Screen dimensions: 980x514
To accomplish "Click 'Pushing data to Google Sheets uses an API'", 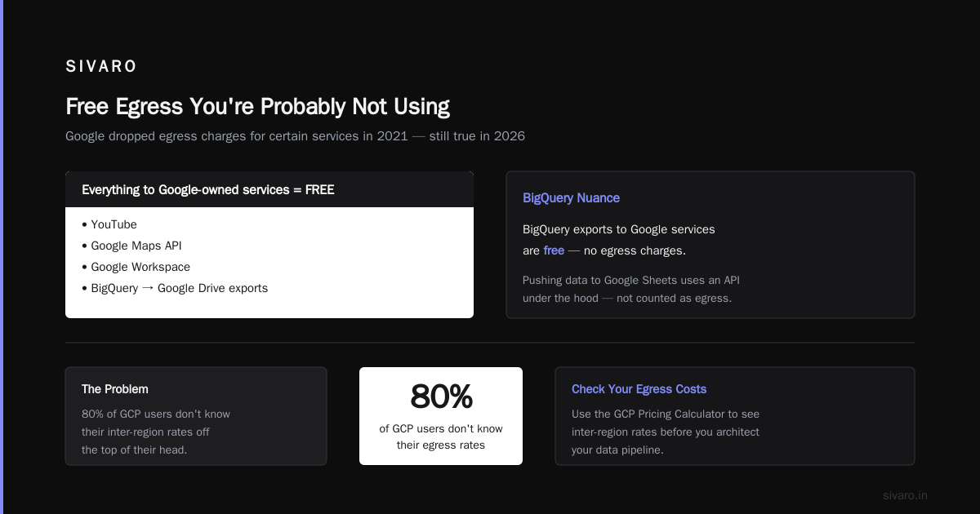I will (631, 280).
